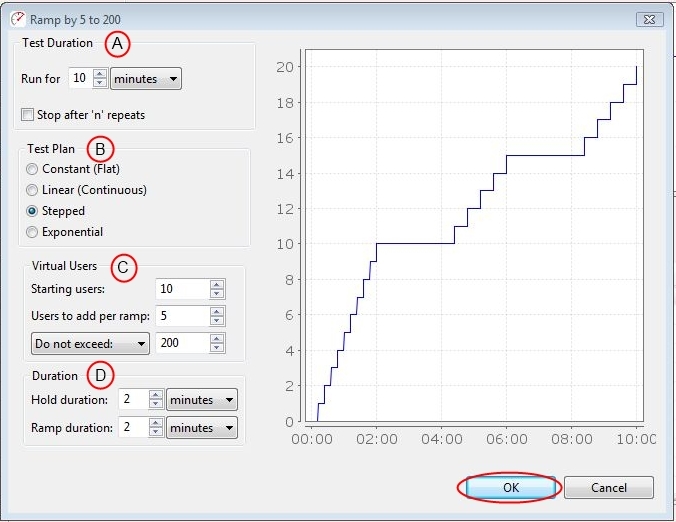Screen dimensions: 676x522
Task: Decrement Users to add per ramp value
Action: tap(217, 321)
